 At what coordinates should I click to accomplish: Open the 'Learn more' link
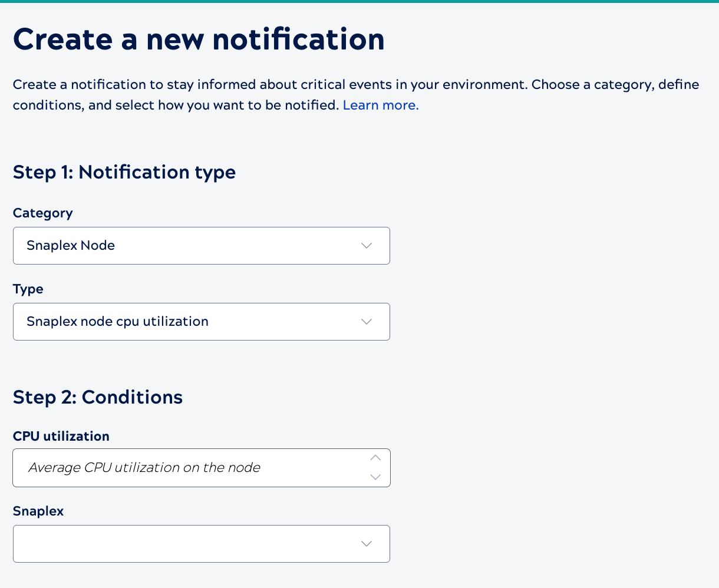click(380, 105)
